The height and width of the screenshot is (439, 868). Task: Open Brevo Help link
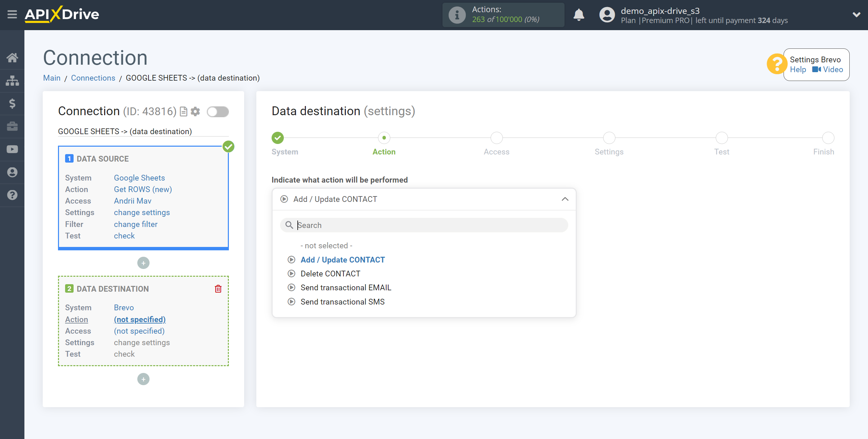coord(798,69)
